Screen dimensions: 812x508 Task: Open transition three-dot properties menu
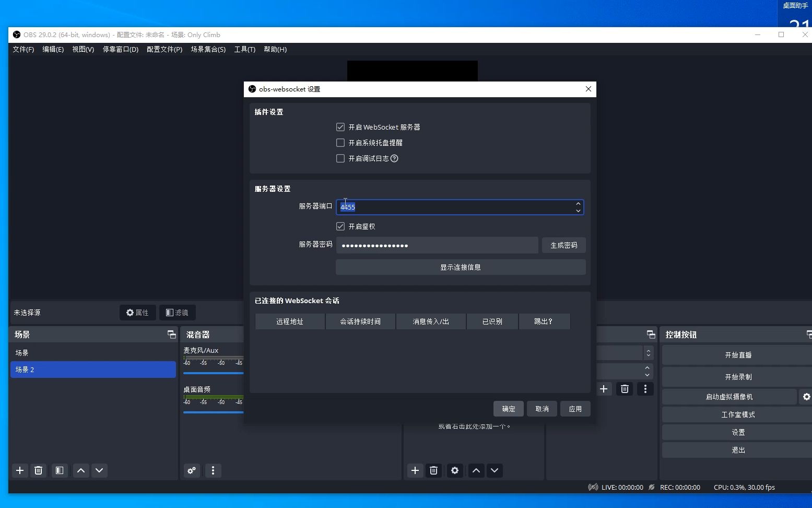click(x=645, y=389)
